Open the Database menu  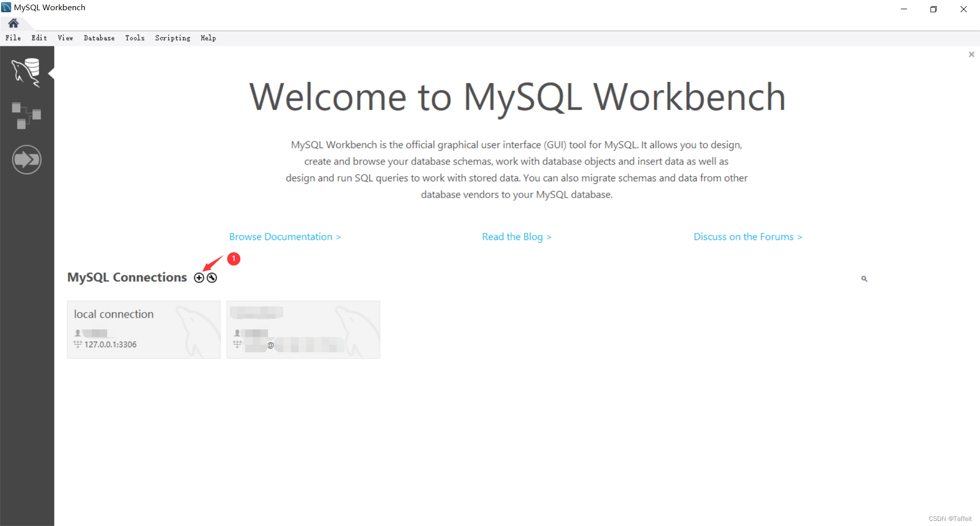tap(99, 38)
